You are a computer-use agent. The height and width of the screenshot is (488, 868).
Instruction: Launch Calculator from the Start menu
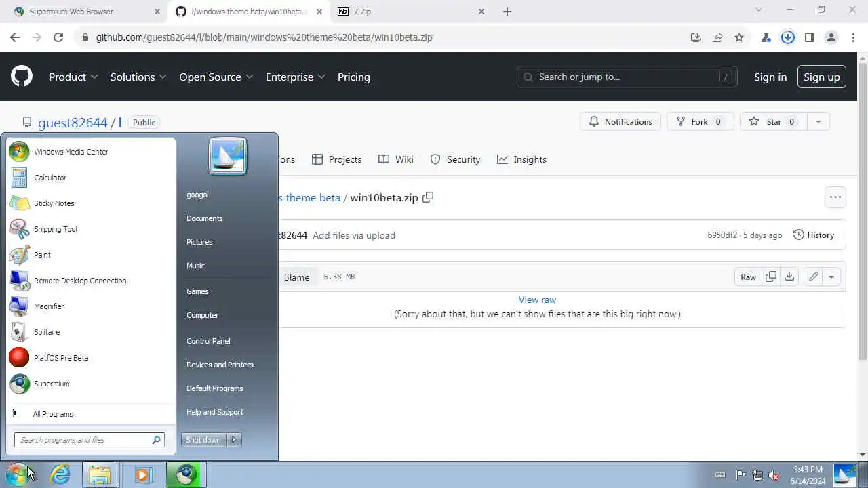point(91,178)
